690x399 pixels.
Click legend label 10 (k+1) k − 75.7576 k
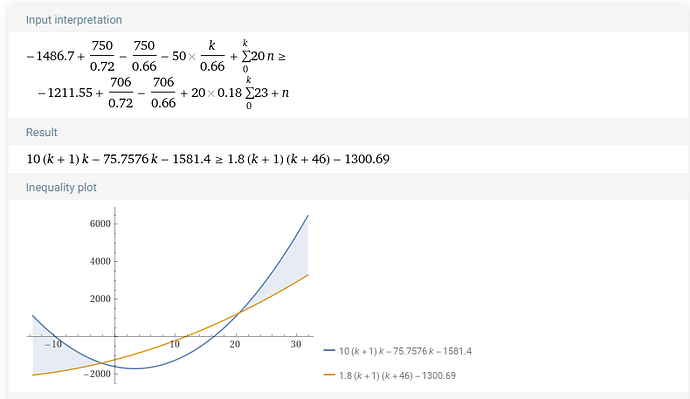[x=405, y=351]
